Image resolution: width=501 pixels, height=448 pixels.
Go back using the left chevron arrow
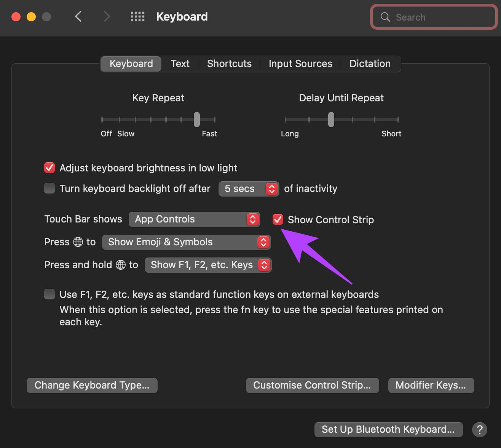click(78, 17)
